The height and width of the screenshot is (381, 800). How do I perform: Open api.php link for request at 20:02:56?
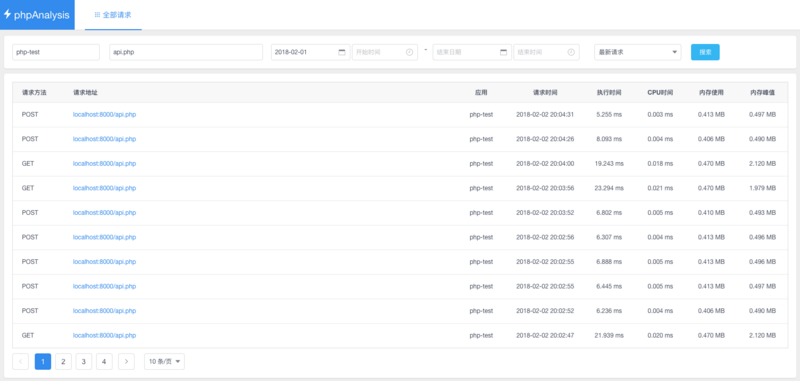(105, 237)
